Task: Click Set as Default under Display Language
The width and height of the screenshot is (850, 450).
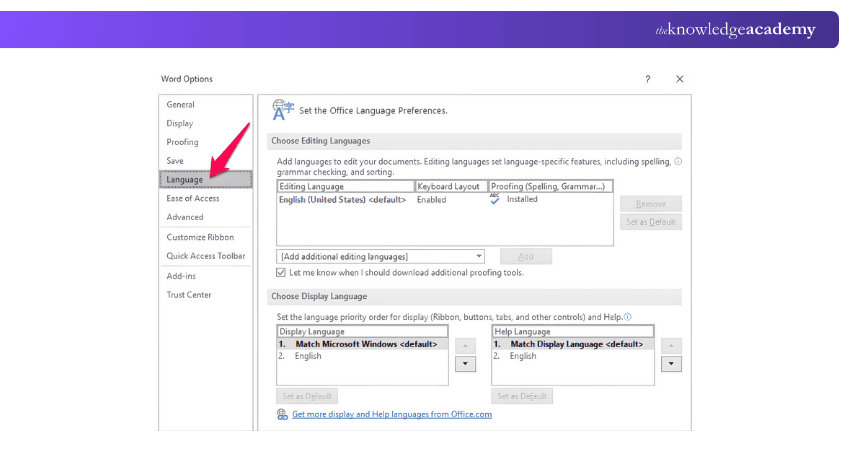Action: click(x=307, y=396)
